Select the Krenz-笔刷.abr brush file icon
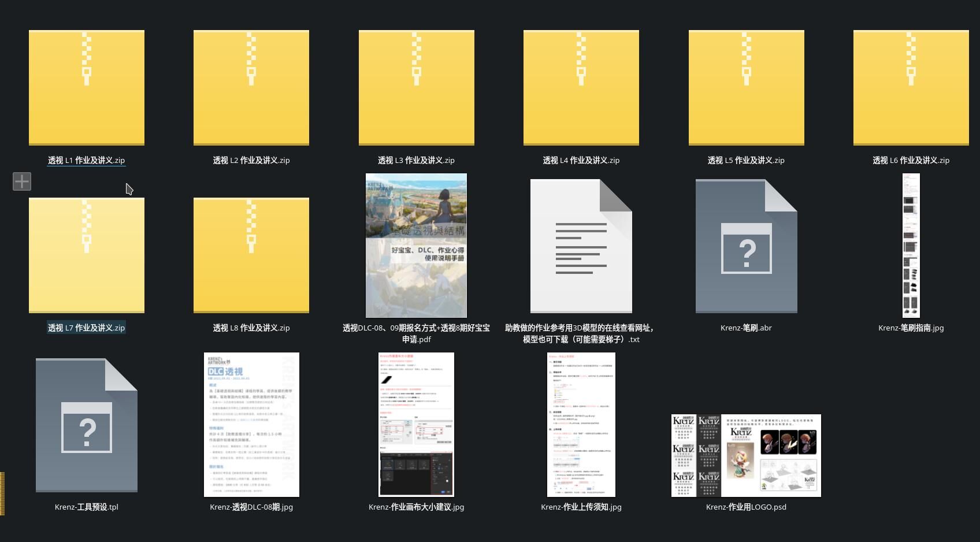 pyautogui.click(x=746, y=246)
